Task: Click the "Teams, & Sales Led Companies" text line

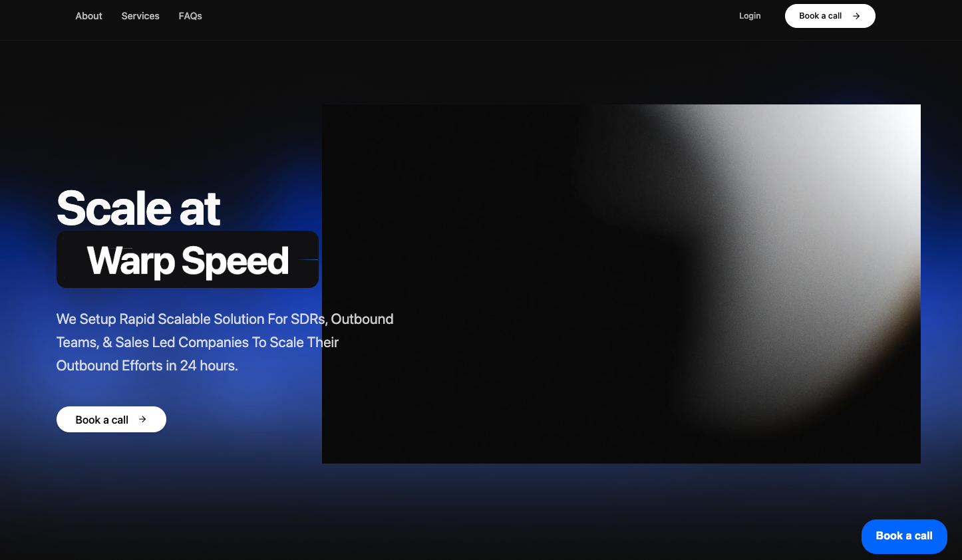Action: point(197,343)
